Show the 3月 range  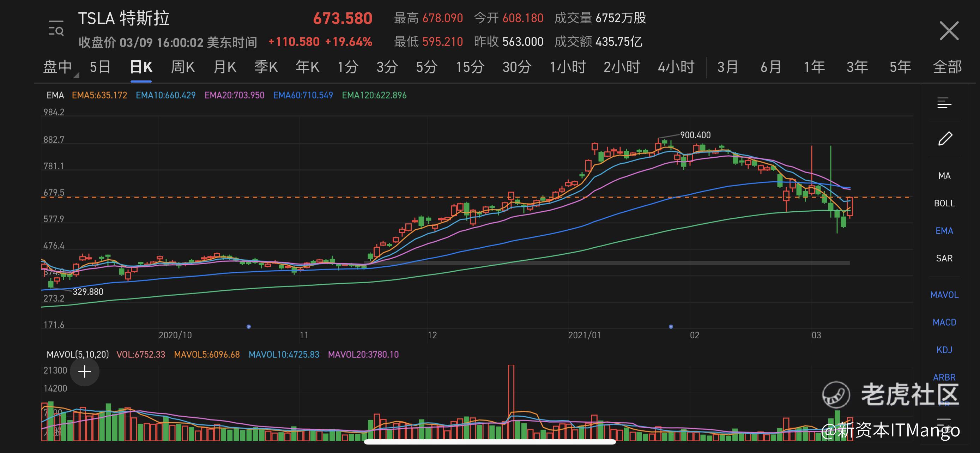[x=728, y=67]
